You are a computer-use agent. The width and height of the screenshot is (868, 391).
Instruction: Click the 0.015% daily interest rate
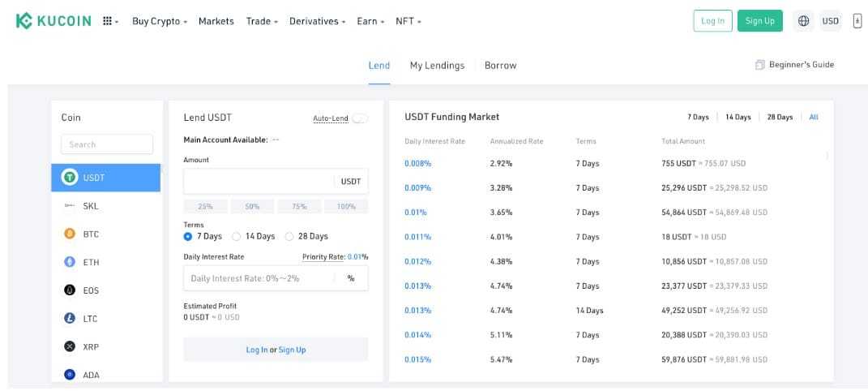click(418, 359)
